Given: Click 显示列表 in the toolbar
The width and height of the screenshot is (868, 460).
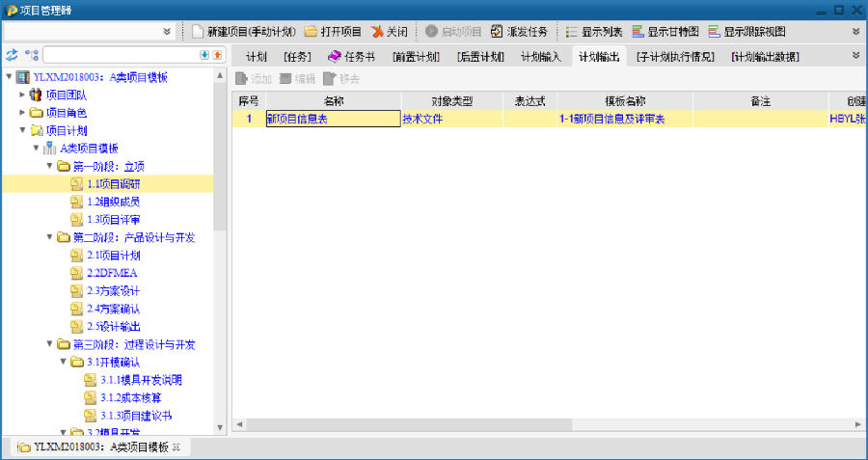Looking at the screenshot, I should point(594,32).
